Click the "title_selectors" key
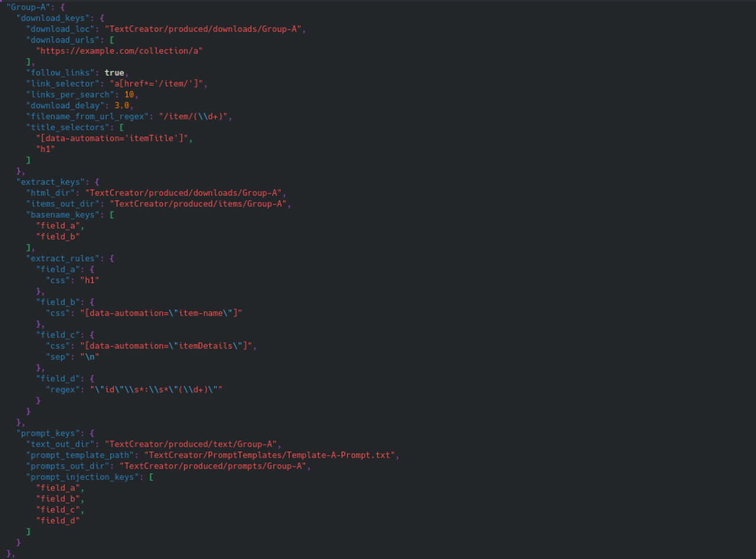This screenshot has height=559, width=756. click(x=67, y=128)
